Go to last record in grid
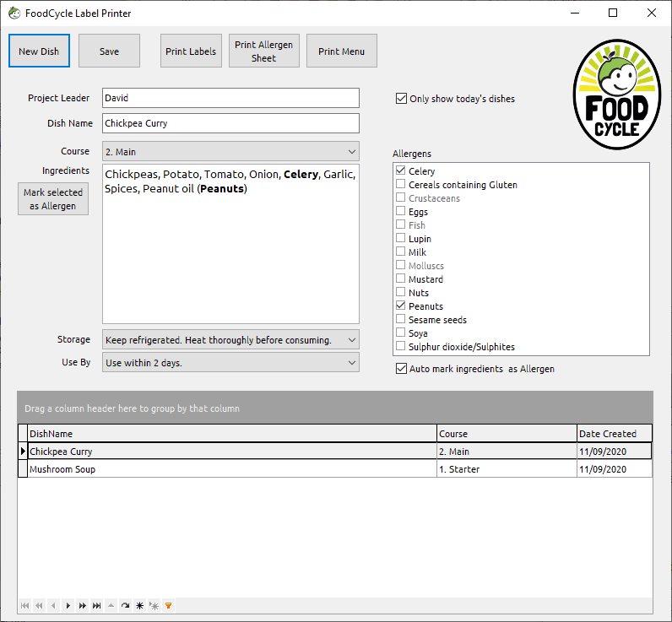672x622 pixels. pyautogui.click(x=97, y=606)
